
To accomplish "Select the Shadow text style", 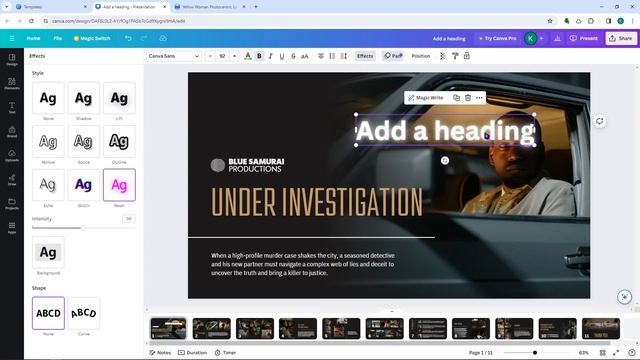I will click(84, 98).
